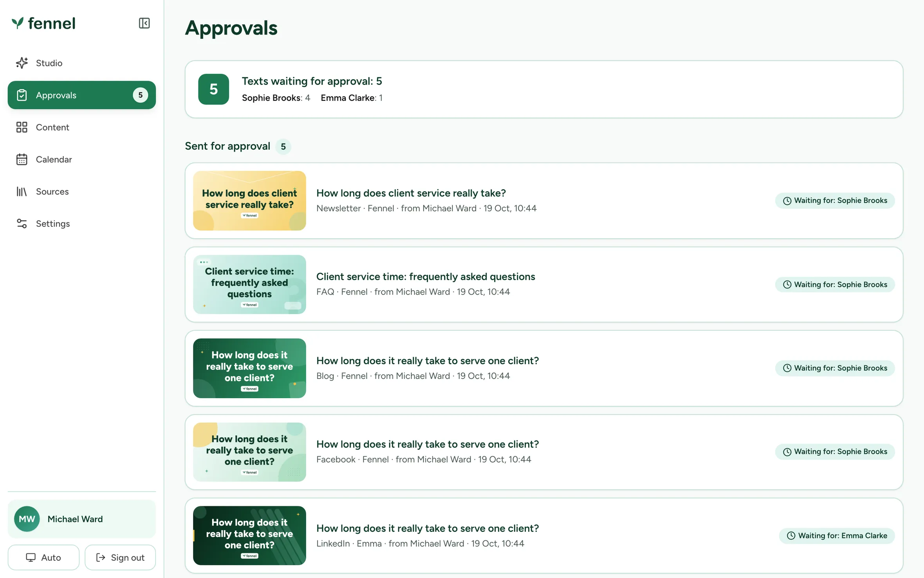The height and width of the screenshot is (578, 924).
Task: Click Waiting for: Sophie Brooks on Blog row
Action: coord(835,368)
